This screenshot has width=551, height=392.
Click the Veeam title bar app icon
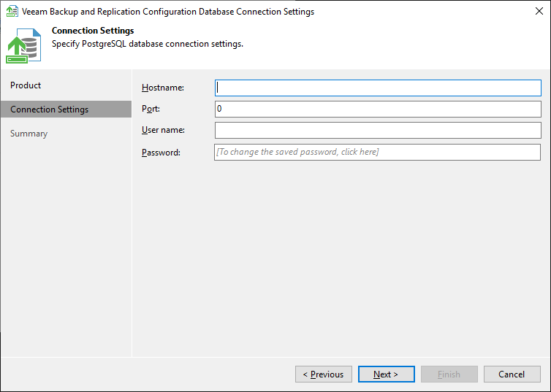click(12, 11)
